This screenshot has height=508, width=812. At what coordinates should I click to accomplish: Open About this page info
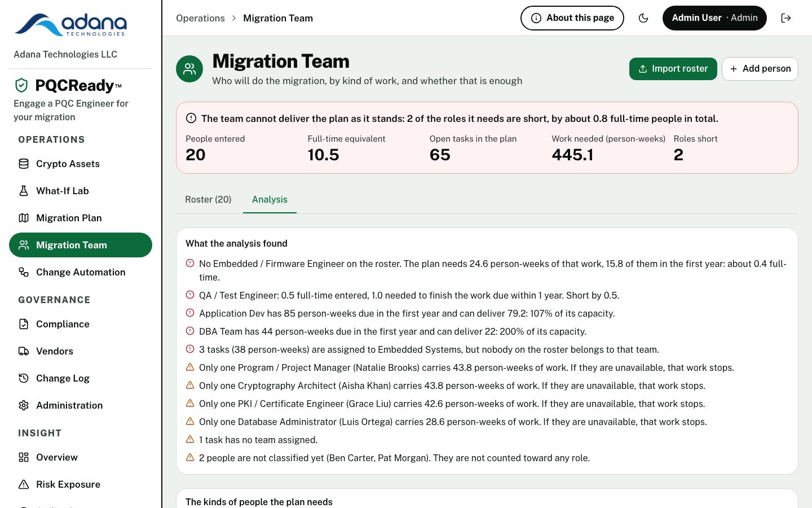572,18
